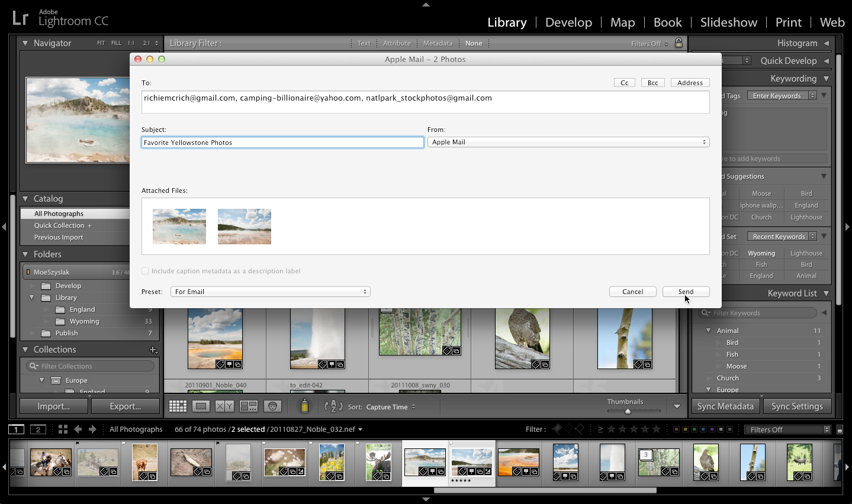
Task: Switch to the Develop module
Action: click(x=568, y=22)
